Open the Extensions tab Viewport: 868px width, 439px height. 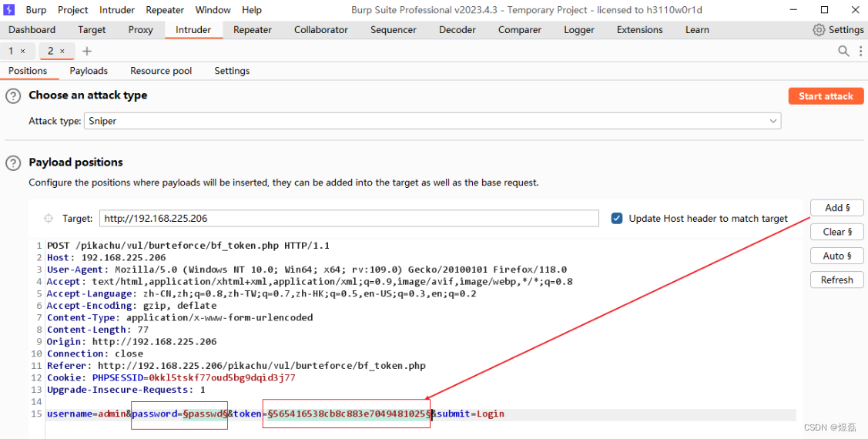(640, 30)
